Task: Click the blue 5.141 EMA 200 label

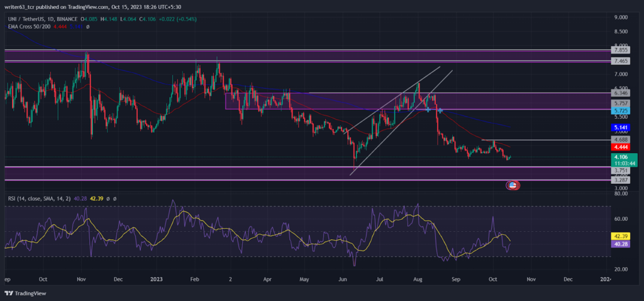Action: tap(619, 128)
